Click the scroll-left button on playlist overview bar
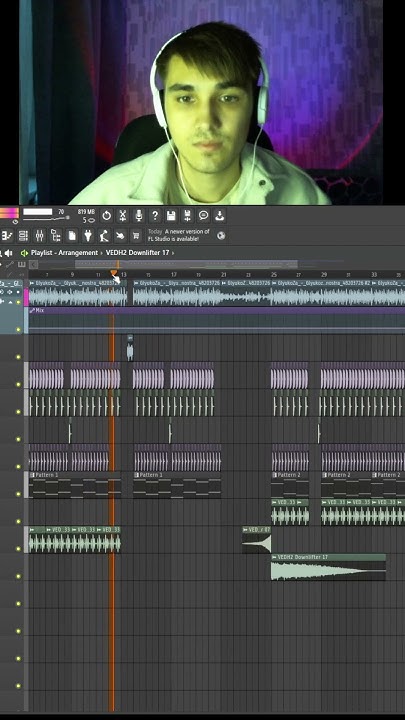Screen dimensions: 405x720 pos(34,264)
